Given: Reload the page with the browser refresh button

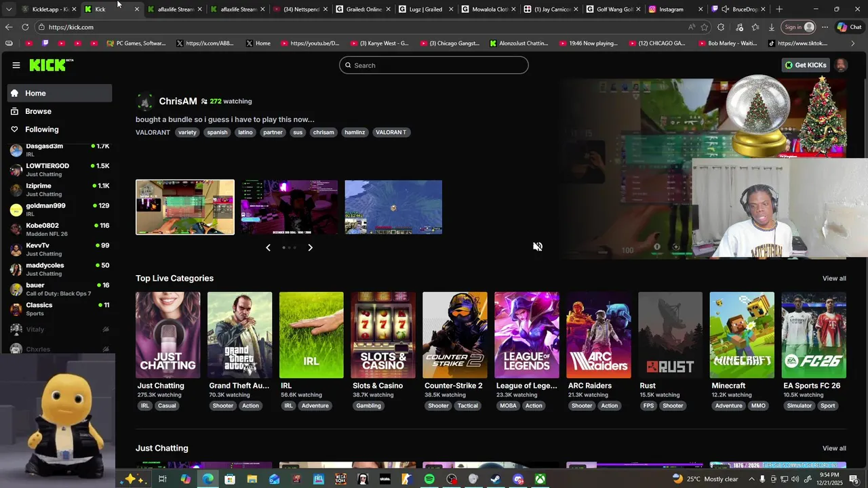Looking at the screenshot, I should (25, 27).
